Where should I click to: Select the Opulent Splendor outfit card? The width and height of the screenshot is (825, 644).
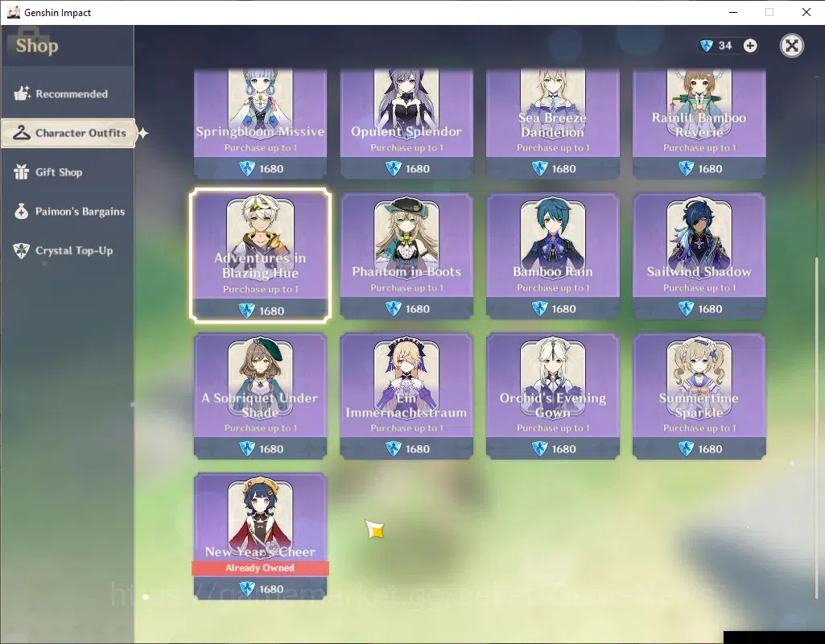click(x=406, y=124)
